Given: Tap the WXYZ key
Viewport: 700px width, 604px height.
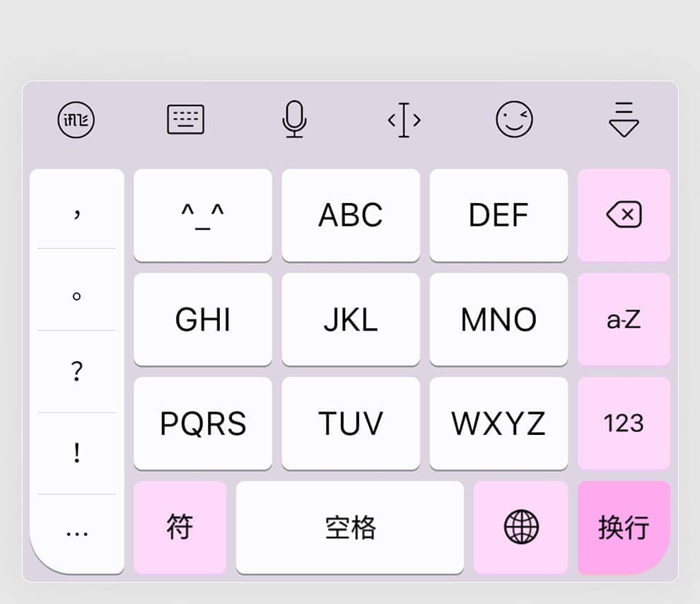Looking at the screenshot, I should tap(499, 423).
